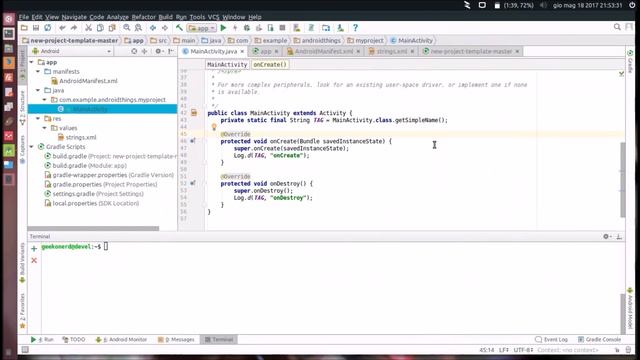This screenshot has height=360, width=640.
Task: Add new terminal session with plus icon
Action: (x=34, y=248)
